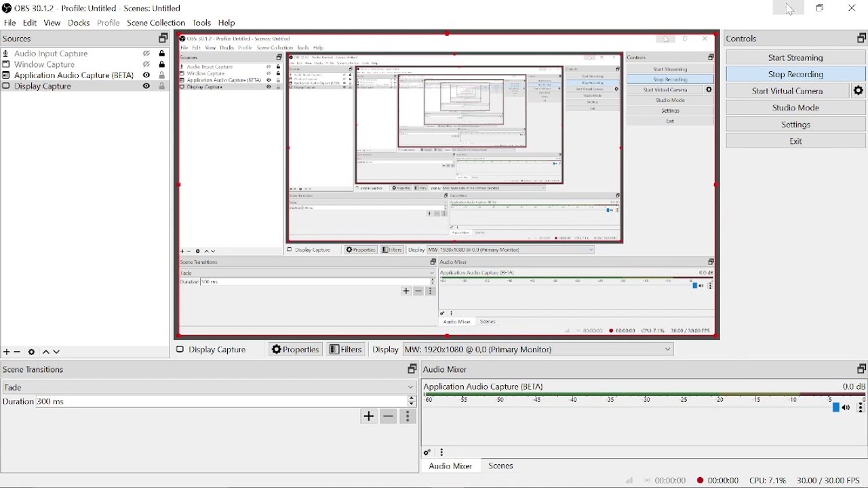
Task: Open the Scene Collection menu
Action: coord(156,23)
